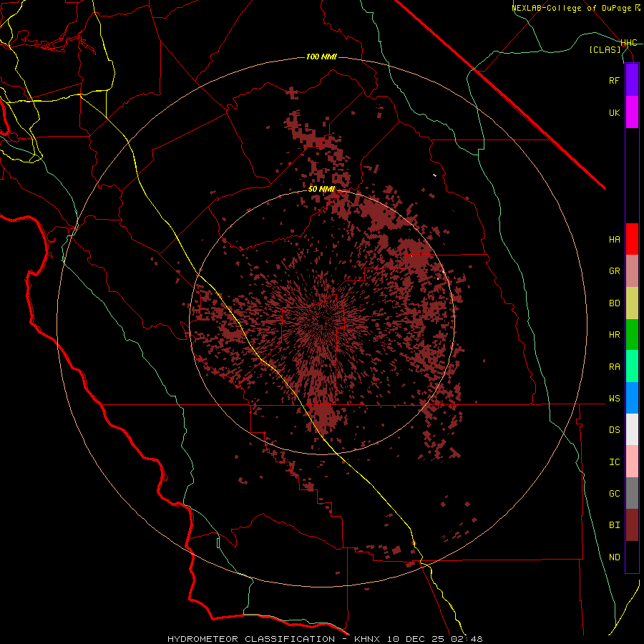Click the UK legend label
The height and width of the screenshot is (644, 644).
[x=614, y=112]
